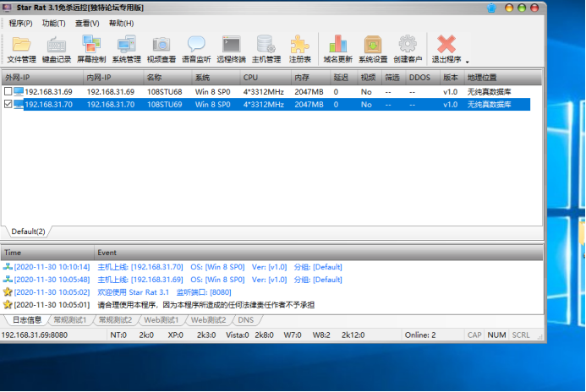Open the 键盘记录 keylogger tool
Screen dimensions: 586x392
57,49
